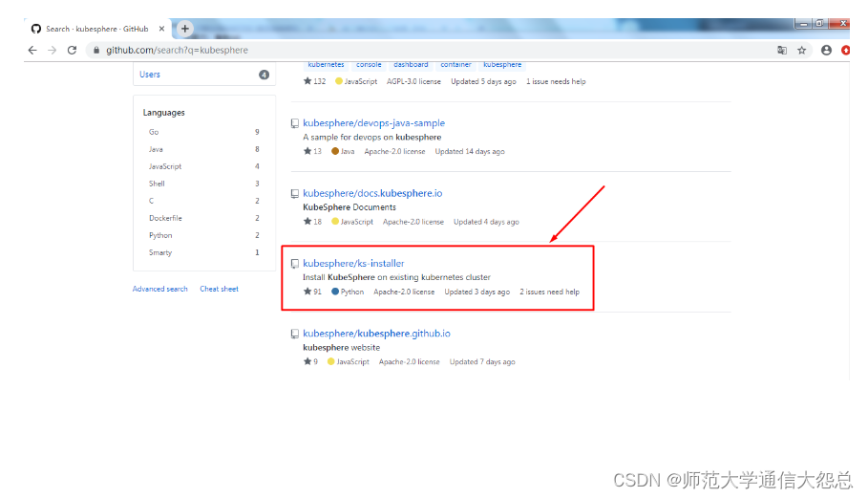Open kubesphere/kubesphere.github.io repository

coord(376,334)
